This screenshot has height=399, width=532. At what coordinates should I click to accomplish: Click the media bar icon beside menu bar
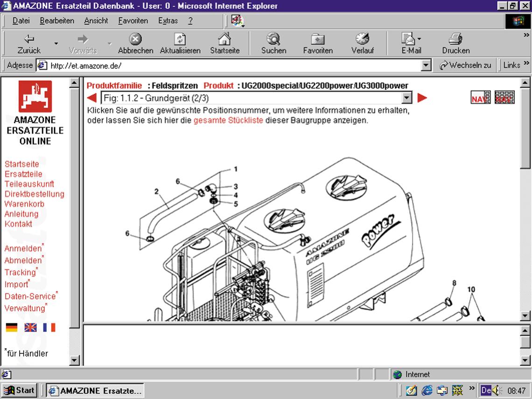click(x=238, y=21)
